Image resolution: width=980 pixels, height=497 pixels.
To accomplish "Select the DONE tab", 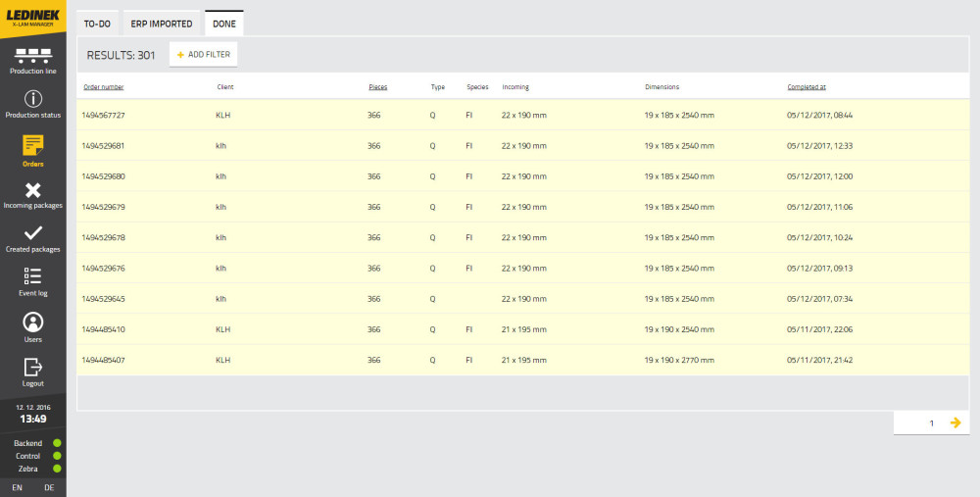I will 223,24.
